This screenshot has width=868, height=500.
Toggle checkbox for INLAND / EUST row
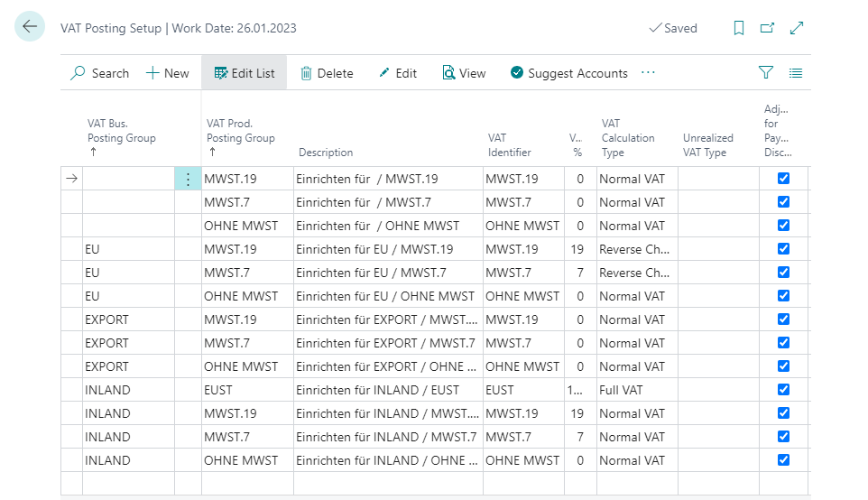click(x=783, y=389)
